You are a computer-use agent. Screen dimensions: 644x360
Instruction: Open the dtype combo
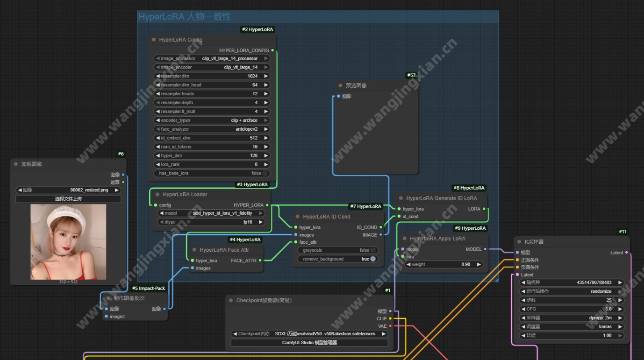pyautogui.click(x=212, y=222)
